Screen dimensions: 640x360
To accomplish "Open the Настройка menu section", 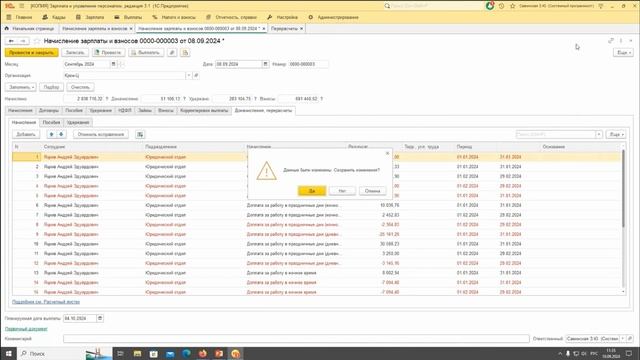I will point(282,17).
